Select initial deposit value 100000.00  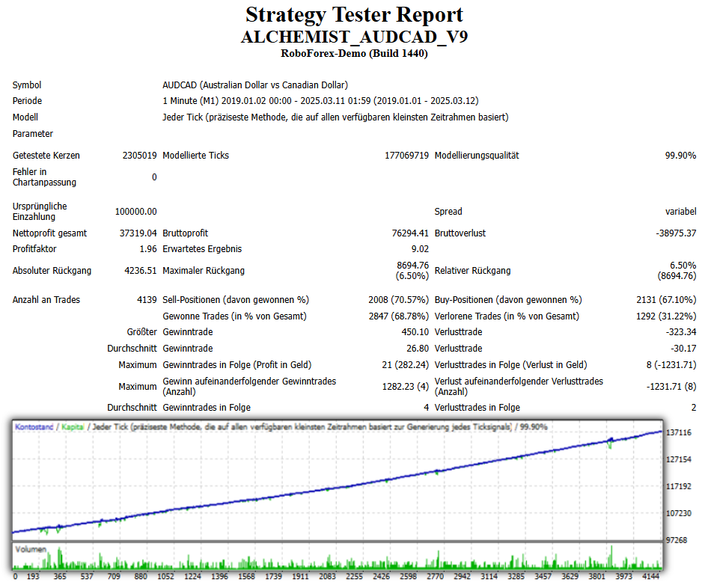coord(136,211)
